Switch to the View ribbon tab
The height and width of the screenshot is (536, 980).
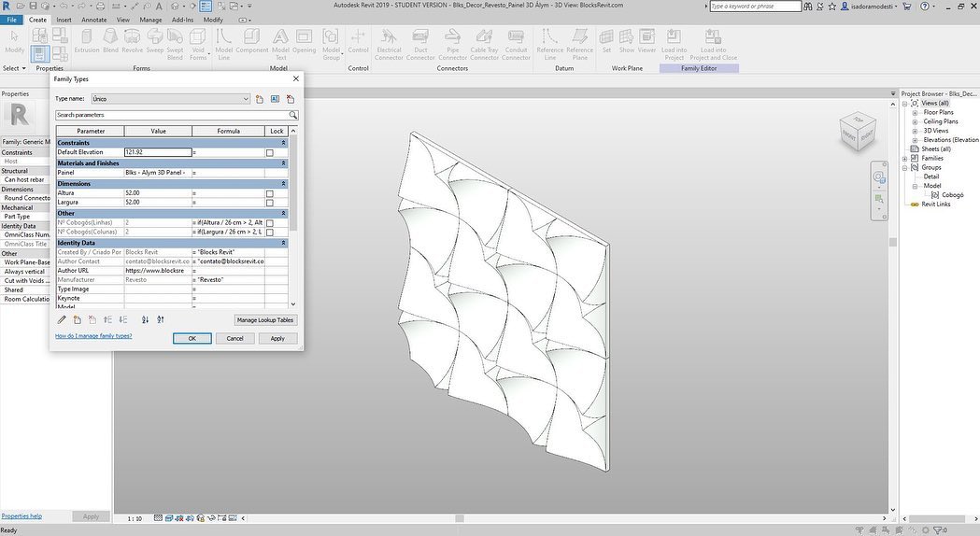click(123, 20)
